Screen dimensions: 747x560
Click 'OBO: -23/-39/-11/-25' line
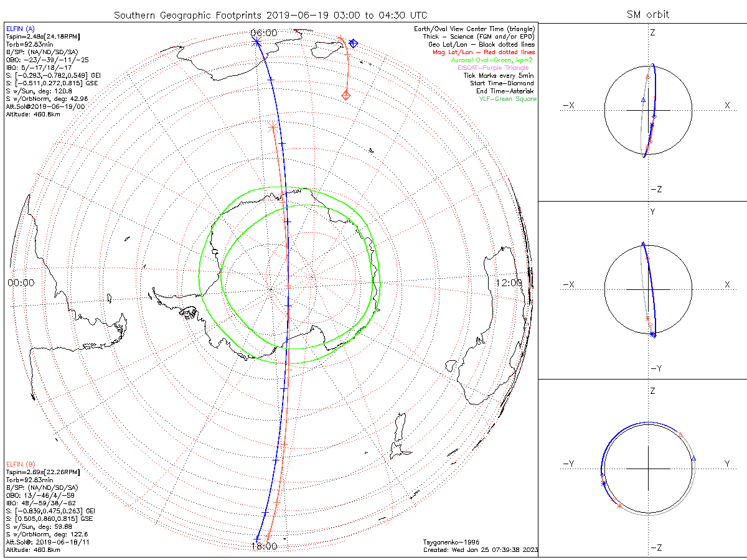click(x=47, y=60)
